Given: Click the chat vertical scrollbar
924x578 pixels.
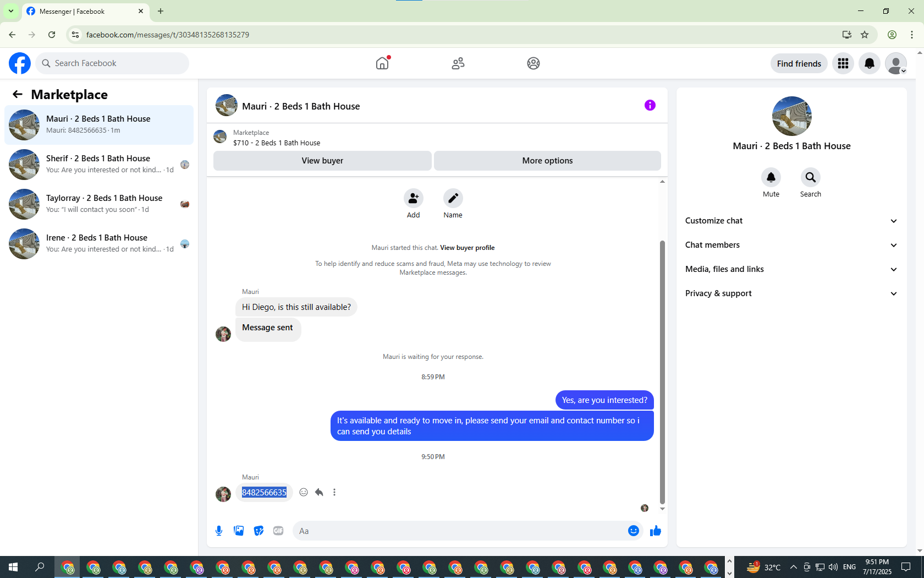Looking at the screenshot, I should (662, 372).
